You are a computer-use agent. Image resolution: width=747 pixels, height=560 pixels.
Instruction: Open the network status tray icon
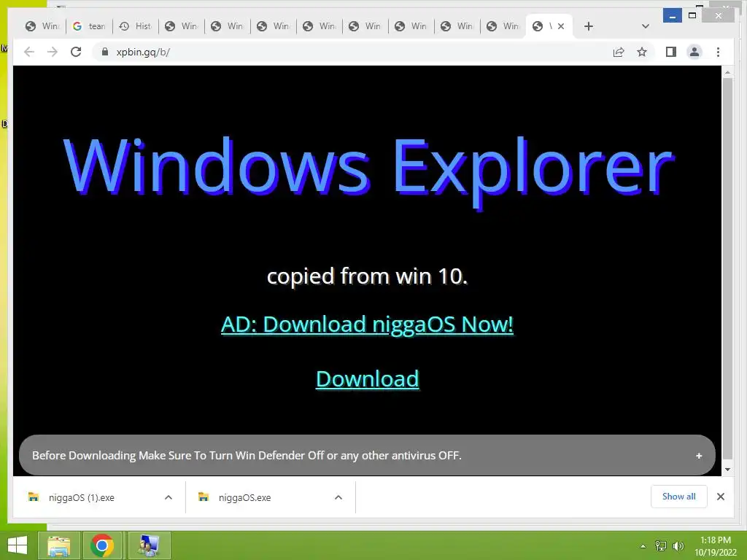(x=661, y=546)
